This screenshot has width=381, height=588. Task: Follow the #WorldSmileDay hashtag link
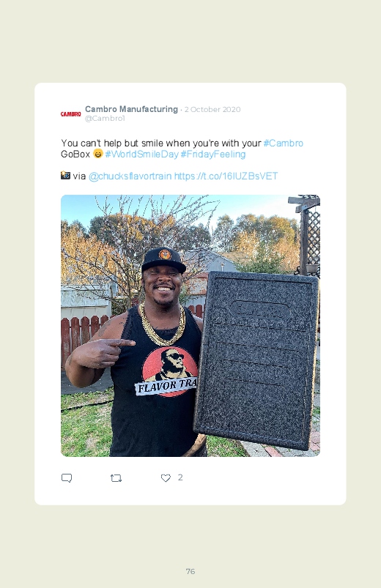coord(141,154)
